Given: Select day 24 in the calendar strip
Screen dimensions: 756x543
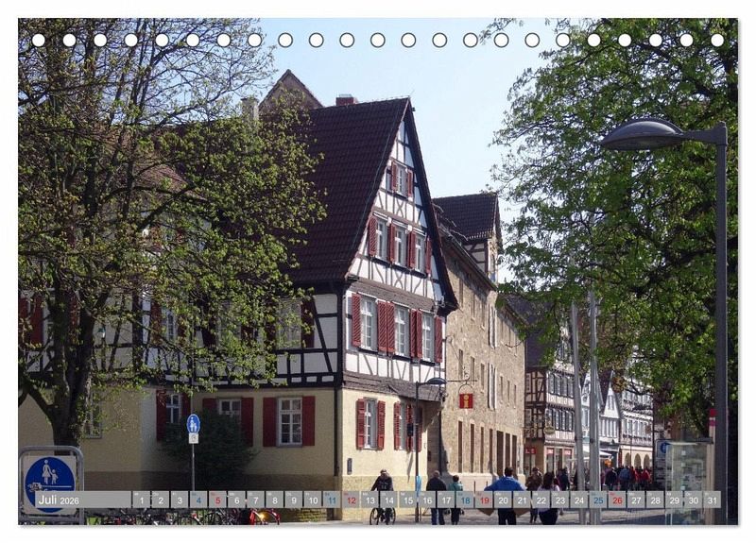Looking at the screenshot, I should tap(579, 500).
